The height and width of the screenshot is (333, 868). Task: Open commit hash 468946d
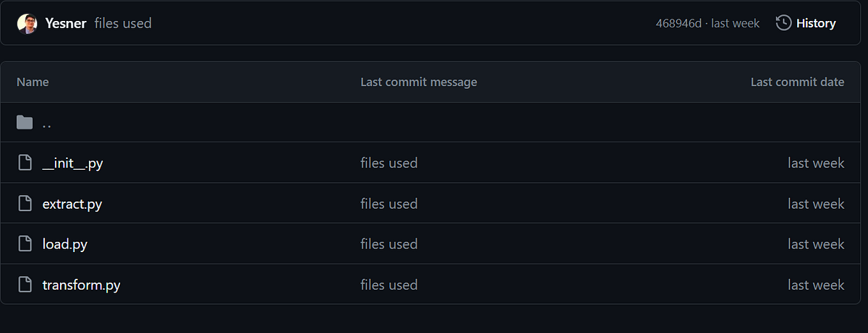coord(678,23)
